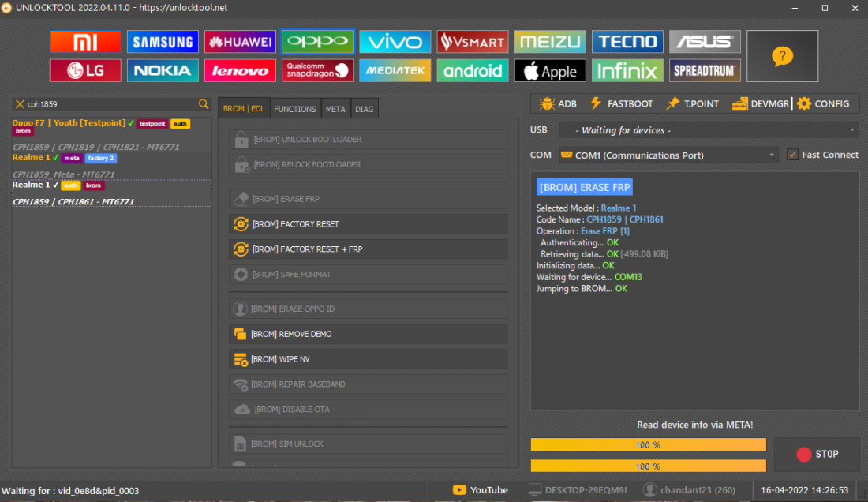868x502 pixels.
Task: Stop the running operation
Action: point(817,454)
